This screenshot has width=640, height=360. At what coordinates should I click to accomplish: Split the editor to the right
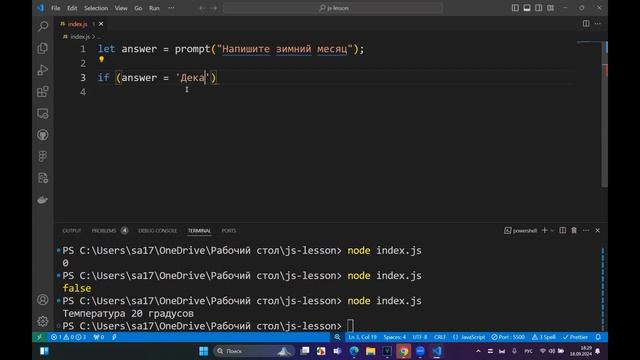[x=586, y=24]
